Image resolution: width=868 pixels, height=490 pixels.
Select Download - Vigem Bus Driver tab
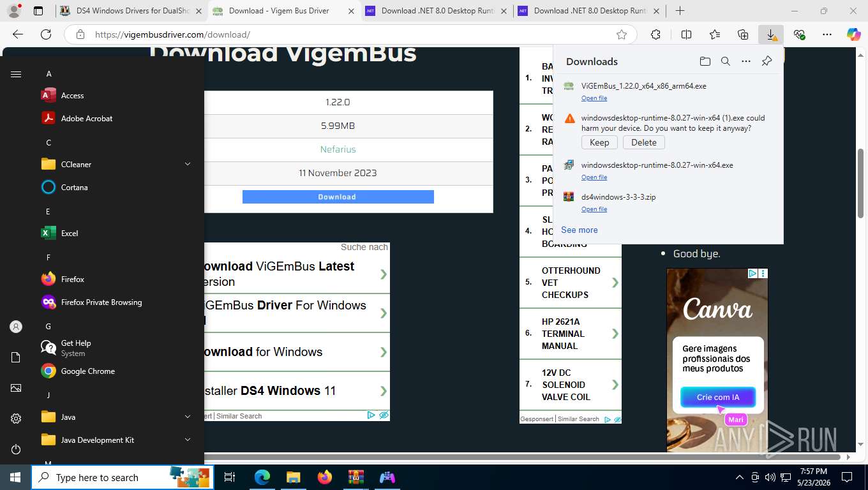[x=283, y=11]
